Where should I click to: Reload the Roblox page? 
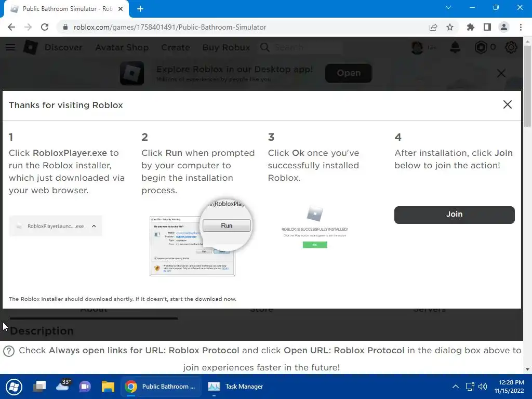(x=45, y=27)
